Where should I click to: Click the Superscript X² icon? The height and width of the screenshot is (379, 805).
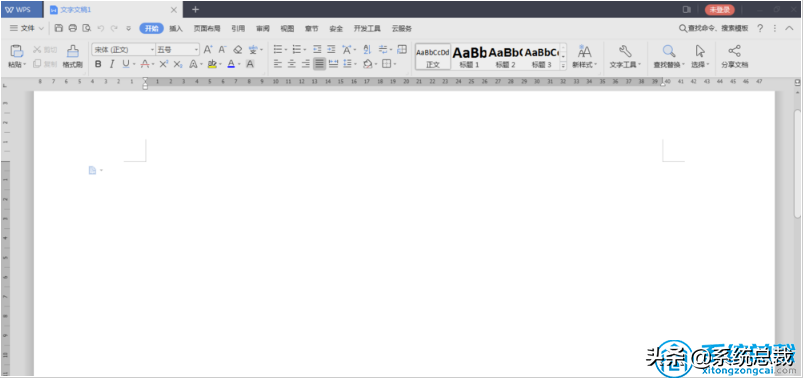pyautogui.click(x=163, y=64)
